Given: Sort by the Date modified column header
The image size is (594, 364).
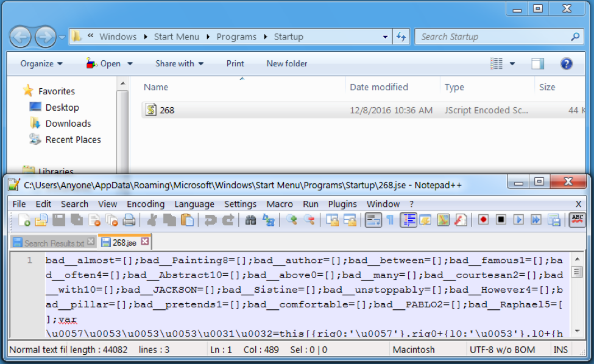Looking at the screenshot, I should point(379,87).
